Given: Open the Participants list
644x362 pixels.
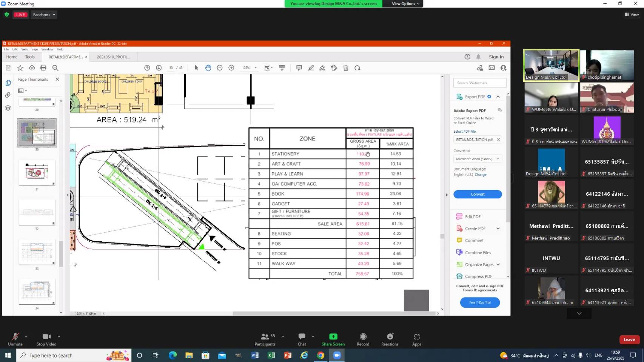Looking at the screenshot, I should (265, 337).
